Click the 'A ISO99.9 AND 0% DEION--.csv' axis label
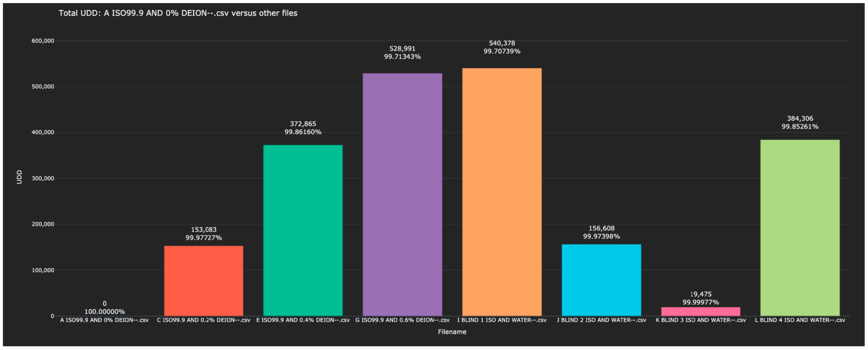The height and width of the screenshot is (350, 868). pos(104,320)
